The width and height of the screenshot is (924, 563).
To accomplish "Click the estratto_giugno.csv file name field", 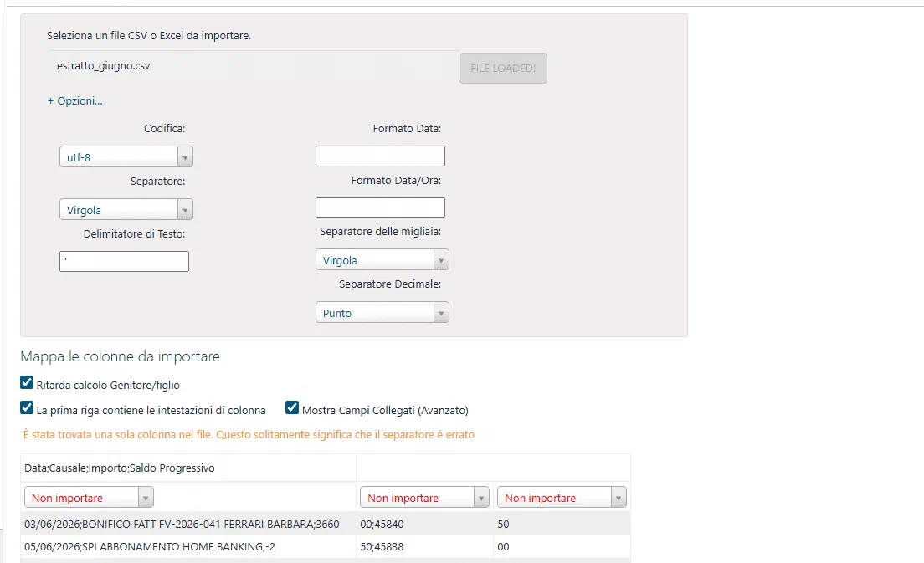I will [x=254, y=66].
